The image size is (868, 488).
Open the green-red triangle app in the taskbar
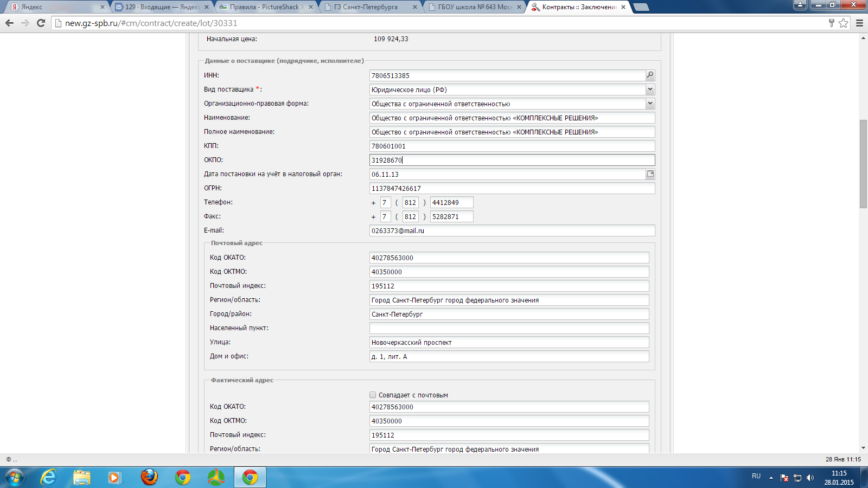click(216, 477)
